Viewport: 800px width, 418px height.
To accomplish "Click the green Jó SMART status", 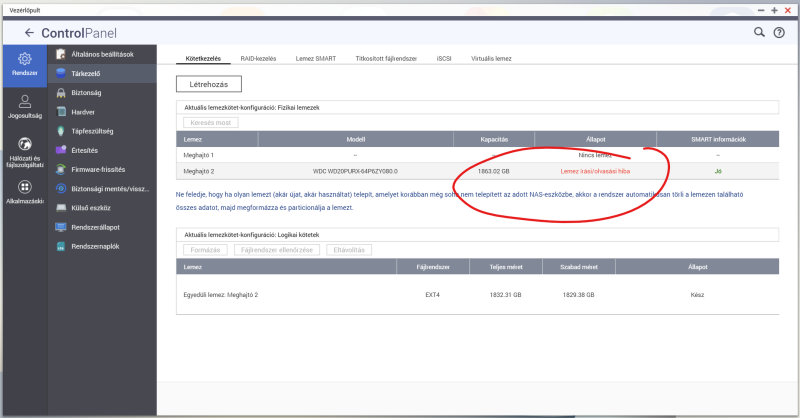I will click(718, 171).
